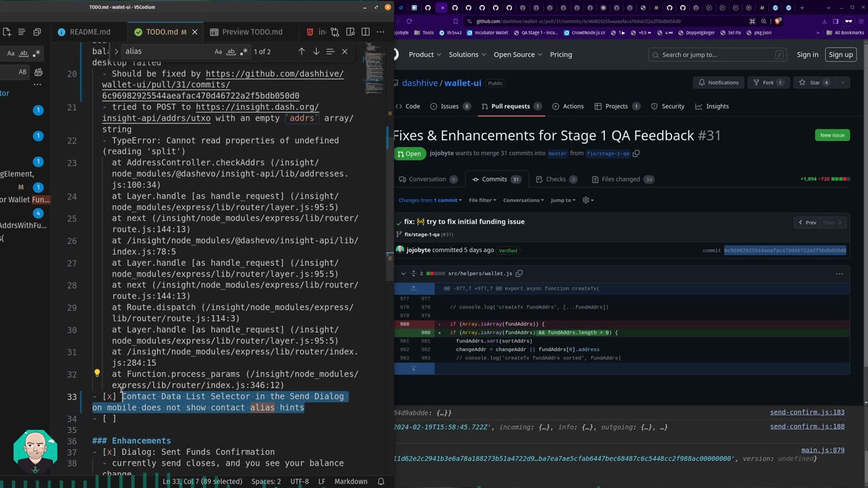The height and width of the screenshot is (488, 868).
Task: Click the collapse-all lines icon in sidebar header
Action: [x=22, y=32]
